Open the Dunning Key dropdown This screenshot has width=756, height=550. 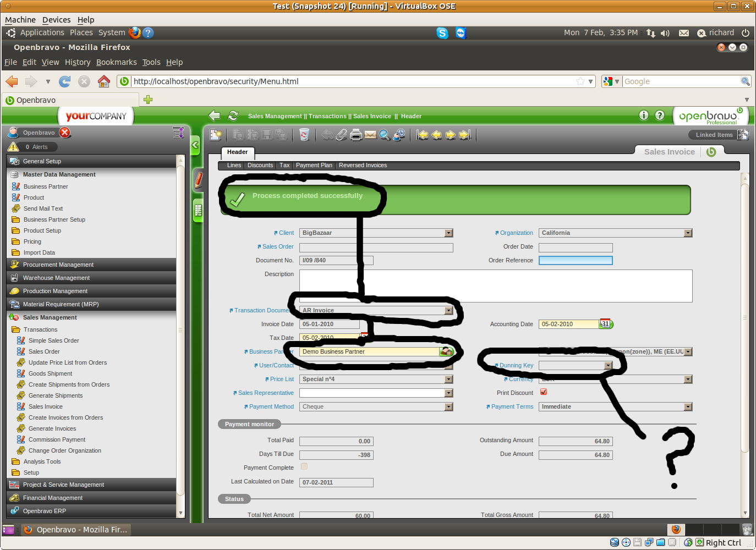pos(609,366)
